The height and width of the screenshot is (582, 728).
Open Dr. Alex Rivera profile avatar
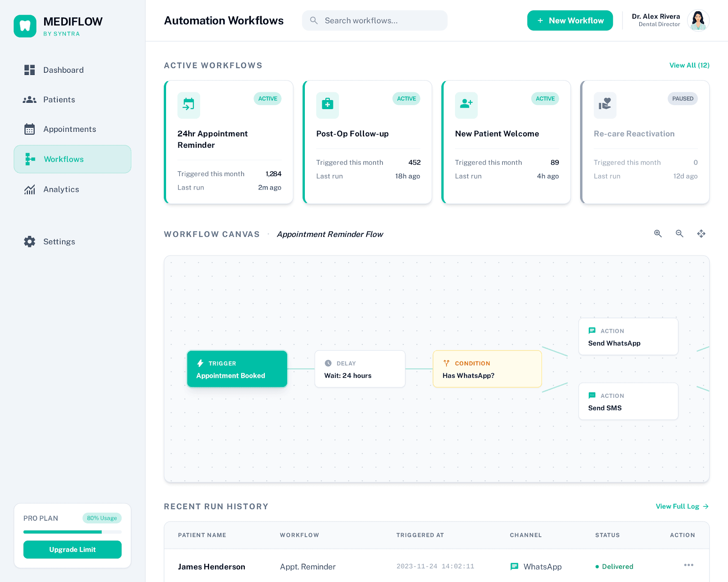click(698, 20)
